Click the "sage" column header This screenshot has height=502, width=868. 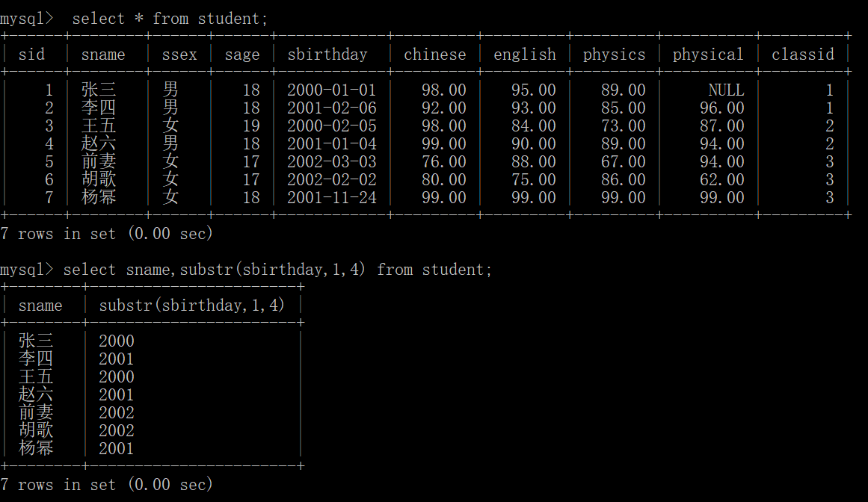[x=242, y=55]
